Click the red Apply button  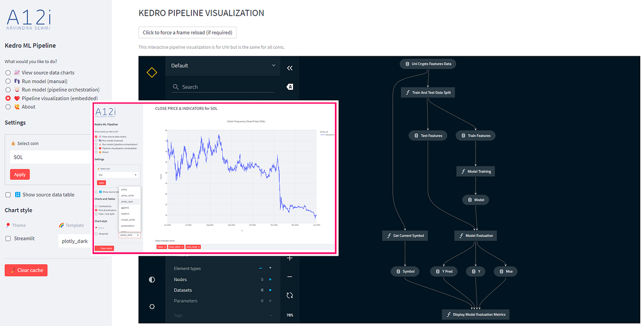19,174
